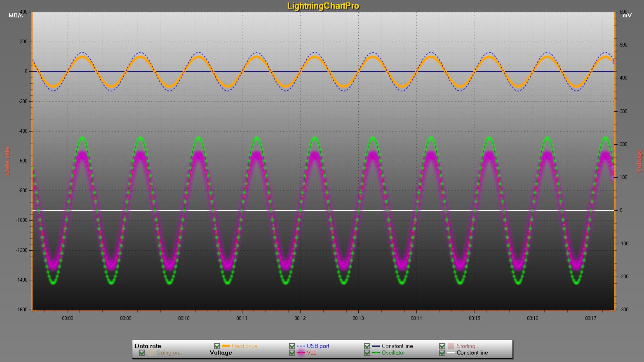
Task: Click the green Oscillator line sample
Action: click(x=376, y=353)
